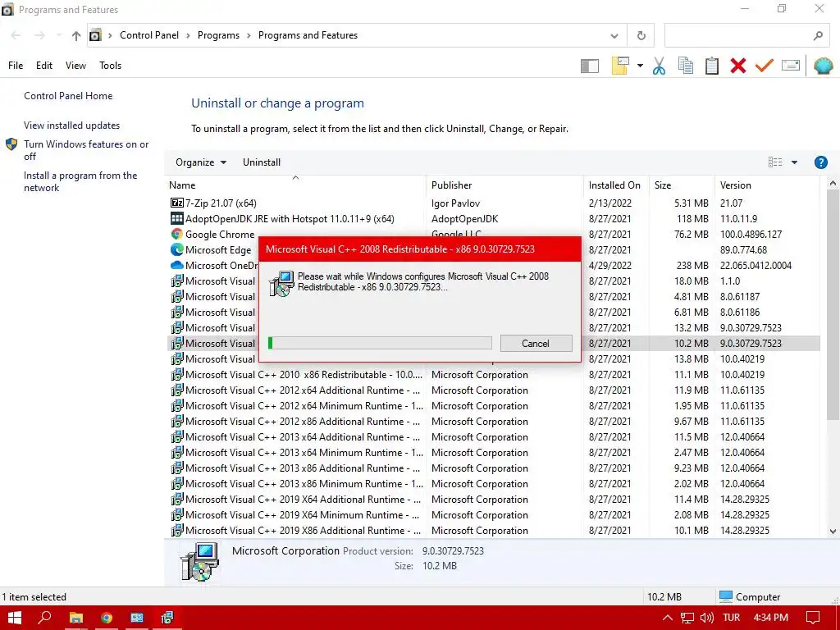
Task: Click the Copy toolbar icon
Action: click(685, 66)
